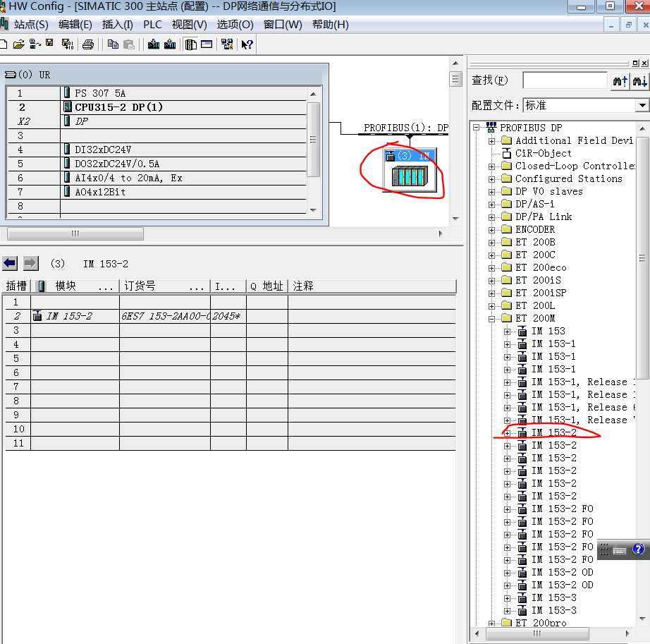Expand the DP V0 slaves folder
650x644 pixels.
[x=491, y=192]
